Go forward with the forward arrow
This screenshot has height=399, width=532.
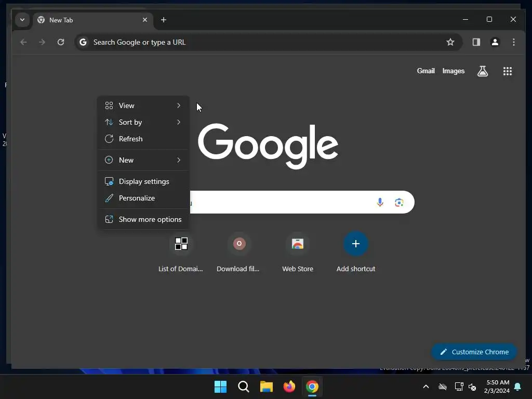tap(42, 42)
